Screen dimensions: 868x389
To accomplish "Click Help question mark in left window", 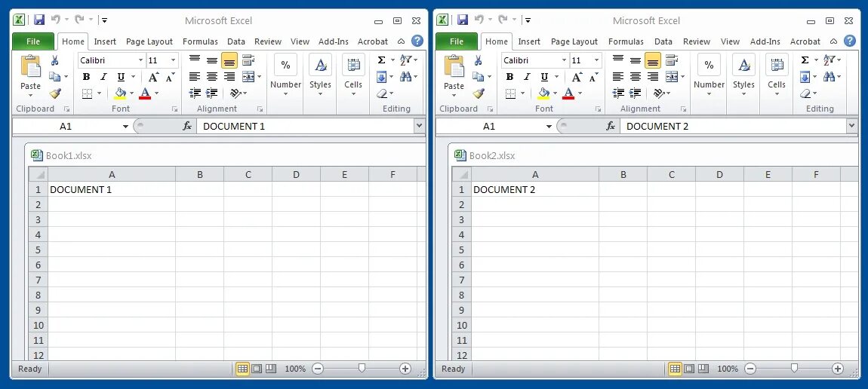I will (417, 41).
